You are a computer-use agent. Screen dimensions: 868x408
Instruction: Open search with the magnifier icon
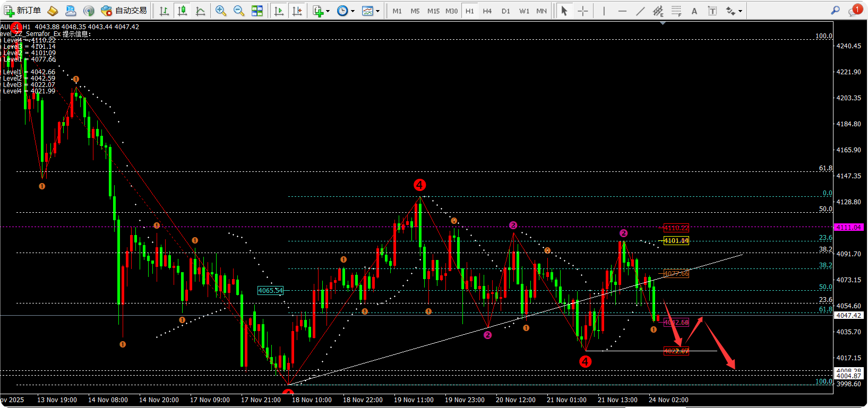(835, 10)
